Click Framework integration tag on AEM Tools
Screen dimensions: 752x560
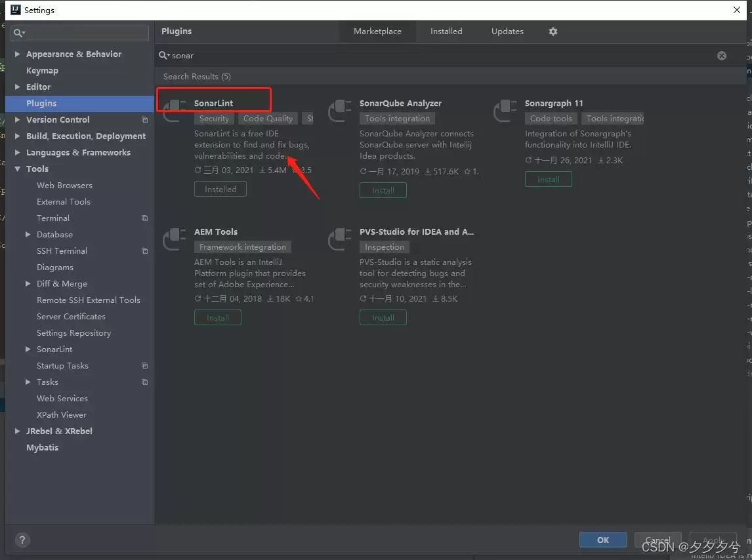[243, 247]
